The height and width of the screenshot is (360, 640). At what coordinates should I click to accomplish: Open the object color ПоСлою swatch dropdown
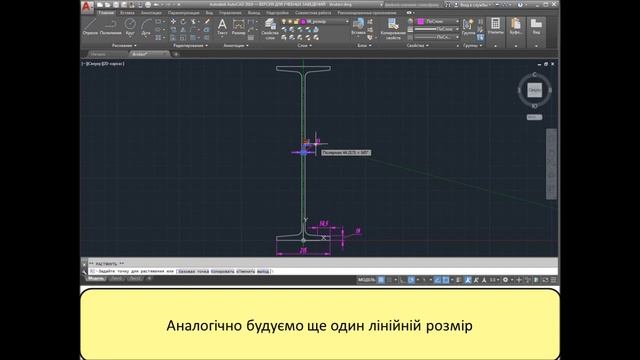pos(437,21)
